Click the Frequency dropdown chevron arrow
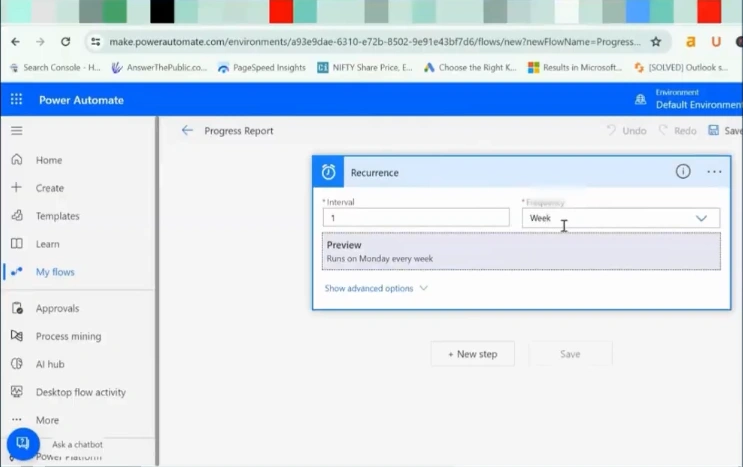 click(701, 218)
